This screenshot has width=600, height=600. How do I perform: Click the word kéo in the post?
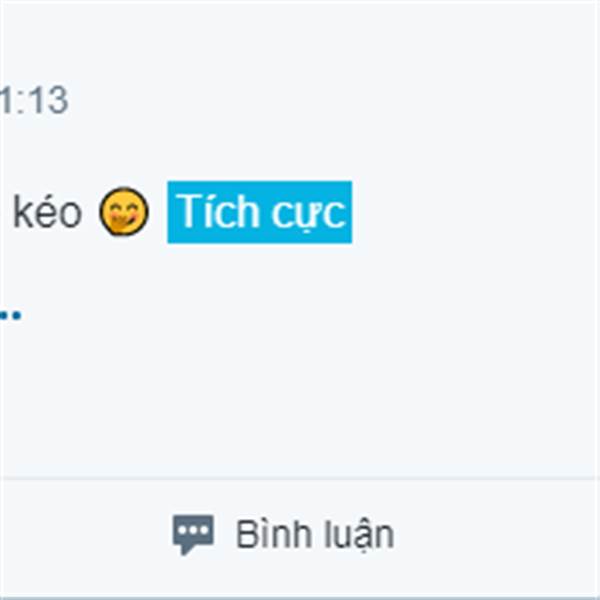coord(47,211)
